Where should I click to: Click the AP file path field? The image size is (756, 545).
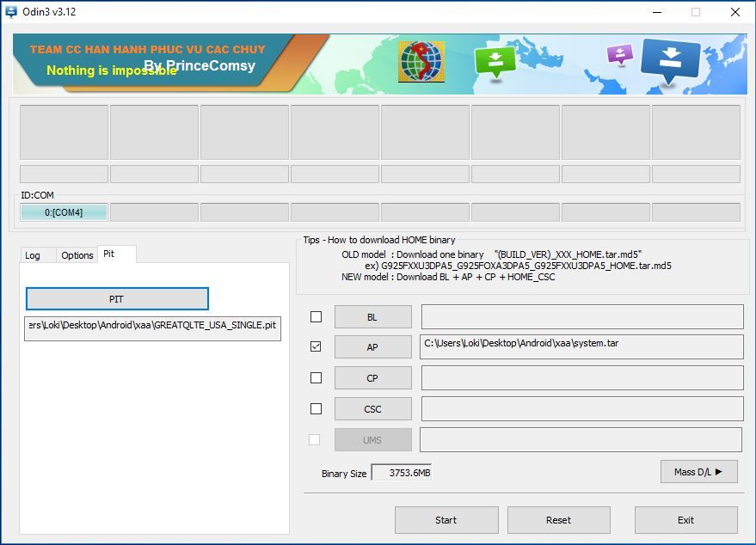click(581, 346)
